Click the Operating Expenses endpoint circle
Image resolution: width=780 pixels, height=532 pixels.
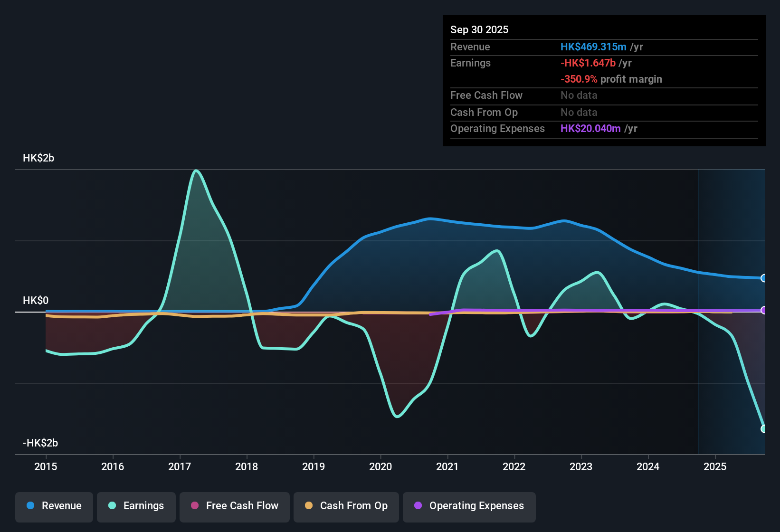click(x=764, y=310)
